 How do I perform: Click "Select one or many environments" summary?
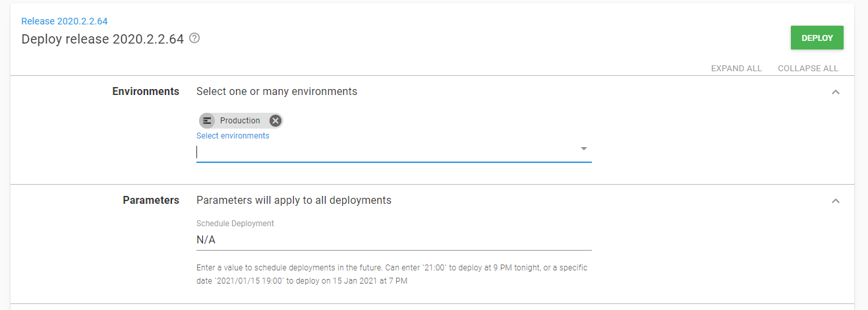tap(277, 92)
